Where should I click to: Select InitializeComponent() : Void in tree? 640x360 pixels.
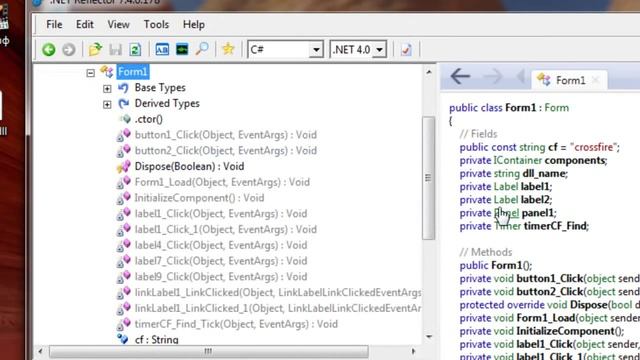(199, 198)
